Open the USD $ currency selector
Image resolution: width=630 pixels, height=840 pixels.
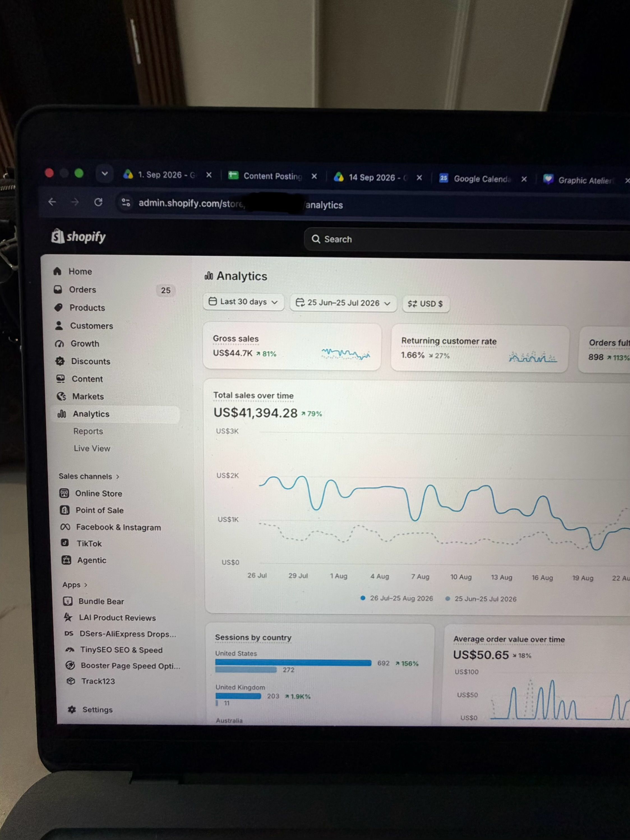coord(426,304)
